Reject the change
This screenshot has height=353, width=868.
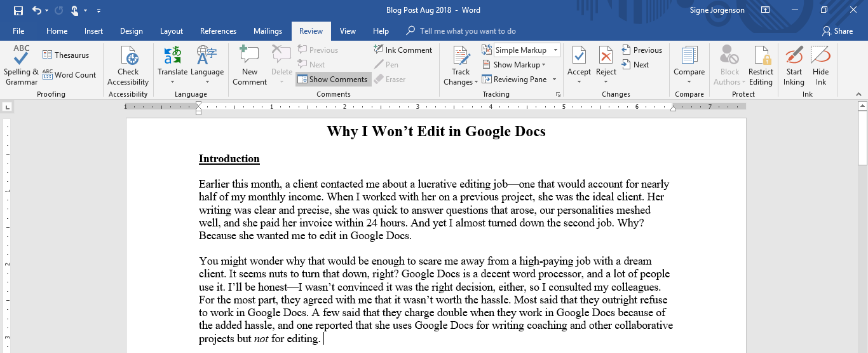(x=606, y=66)
